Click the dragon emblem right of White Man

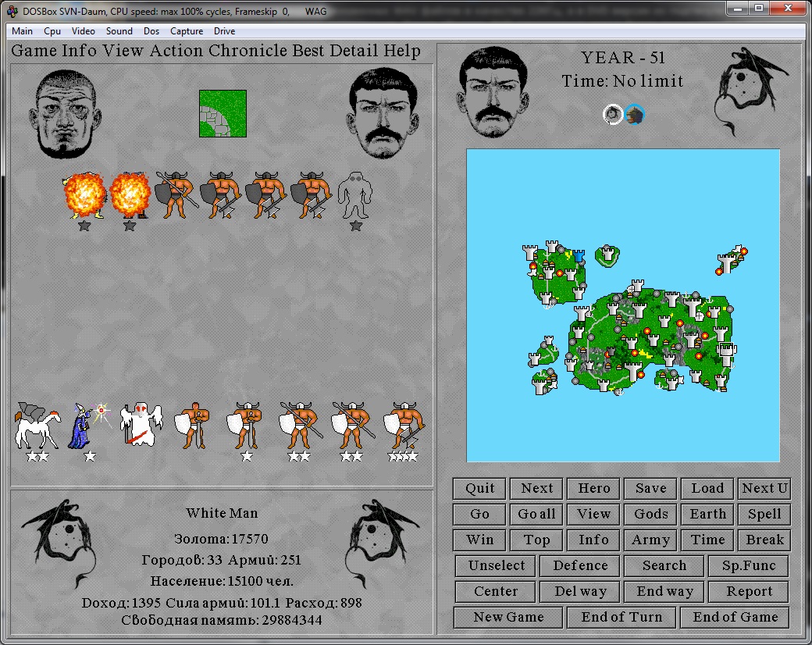[x=382, y=543]
